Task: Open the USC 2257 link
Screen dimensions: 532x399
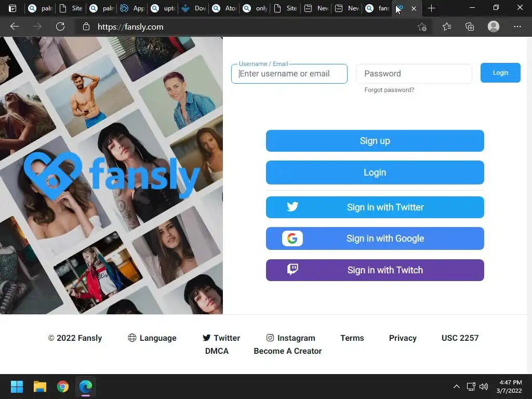Action: tap(460, 338)
